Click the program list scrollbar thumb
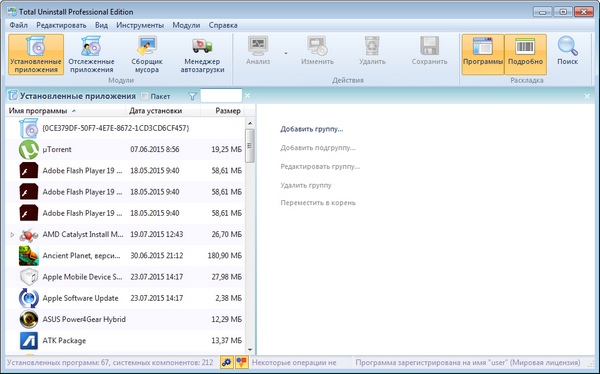Image resolution: width=600 pixels, height=374 pixels. tap(250, 146)
